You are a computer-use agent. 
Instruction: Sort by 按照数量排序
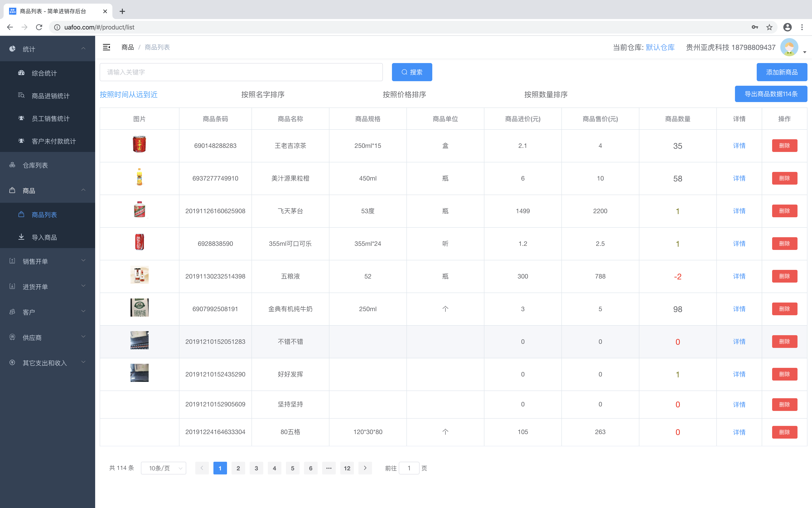click(546, 94)
